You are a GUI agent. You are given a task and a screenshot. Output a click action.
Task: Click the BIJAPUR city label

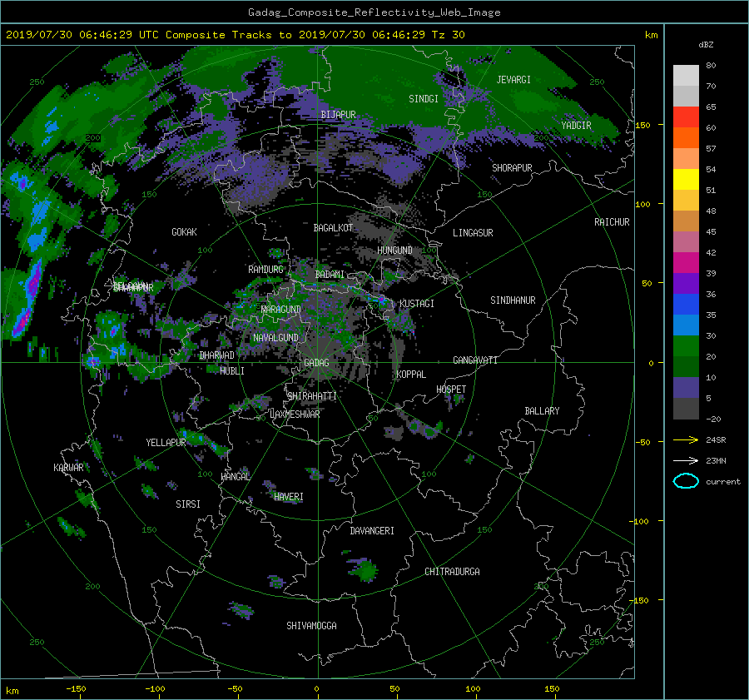(338, 115)
